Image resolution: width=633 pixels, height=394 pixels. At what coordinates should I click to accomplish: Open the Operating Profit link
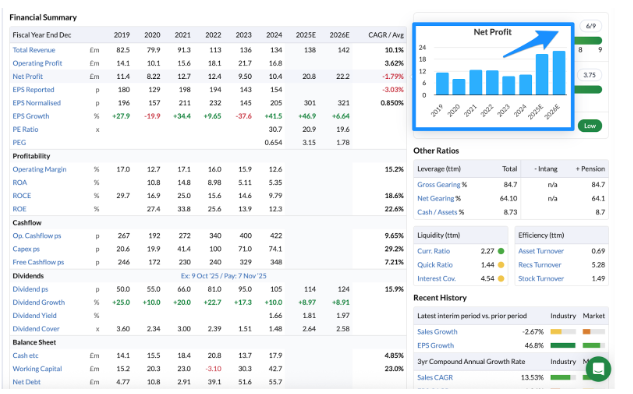[x=37, y=63]
